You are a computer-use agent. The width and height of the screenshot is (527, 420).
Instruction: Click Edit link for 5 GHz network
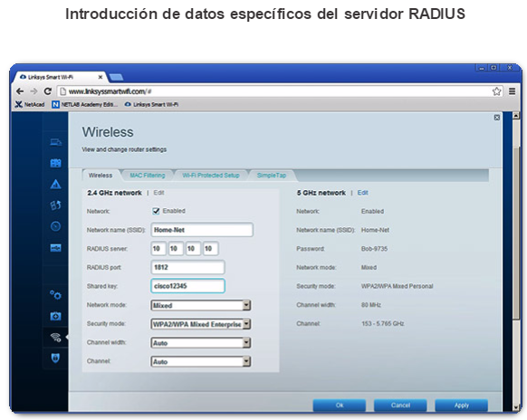(x=362, y=193)
